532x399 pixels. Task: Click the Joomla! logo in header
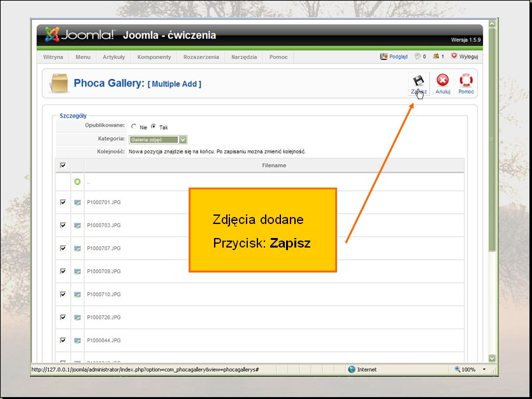(80, 35)
